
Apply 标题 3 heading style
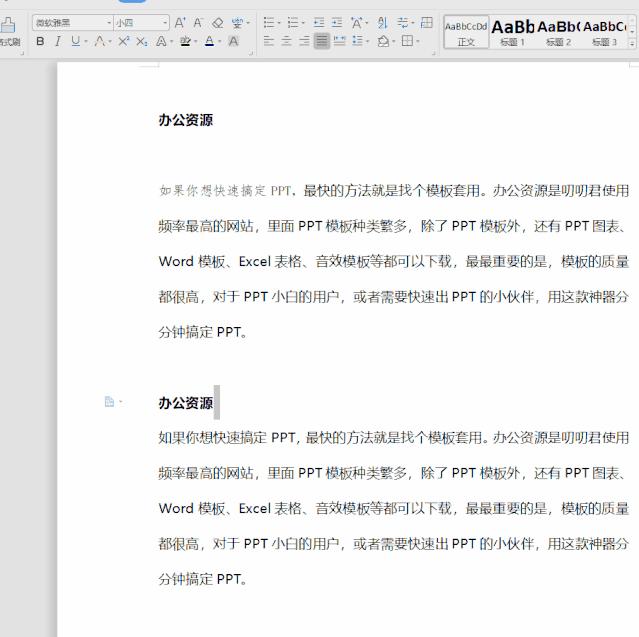tap(605, 32)
